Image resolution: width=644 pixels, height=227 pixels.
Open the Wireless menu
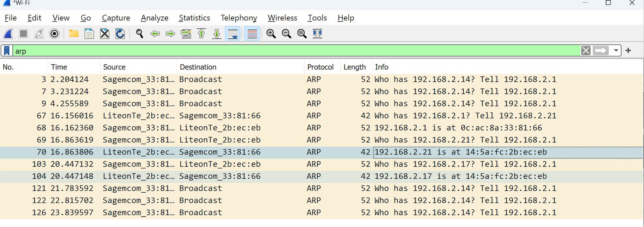283,18
